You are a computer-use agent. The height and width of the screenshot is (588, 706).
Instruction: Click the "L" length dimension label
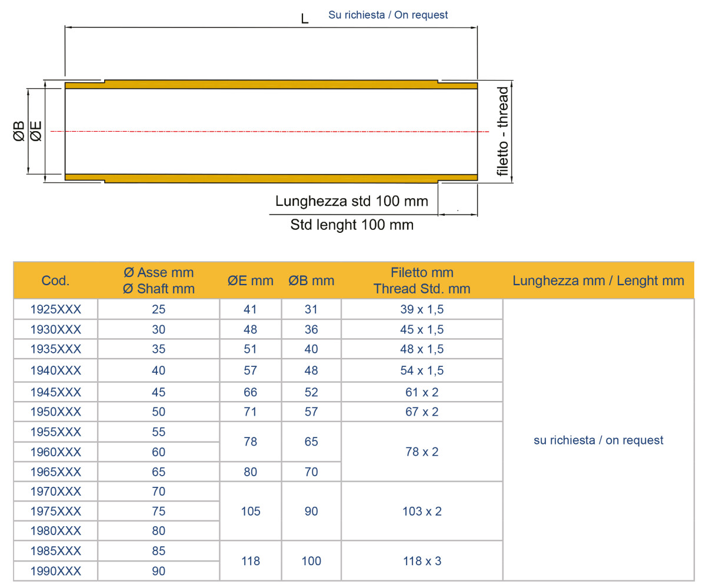[x=304, y=19]
